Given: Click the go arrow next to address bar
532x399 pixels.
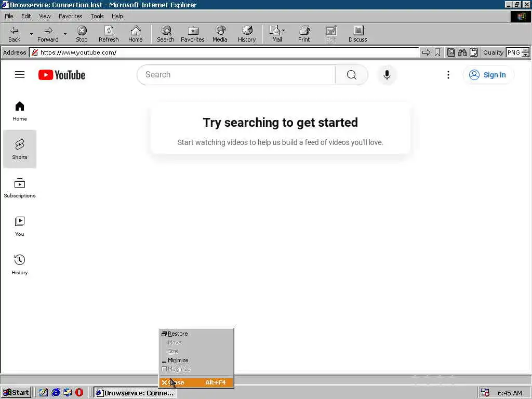Looking at the screenshot, I should tap(426, 52).
